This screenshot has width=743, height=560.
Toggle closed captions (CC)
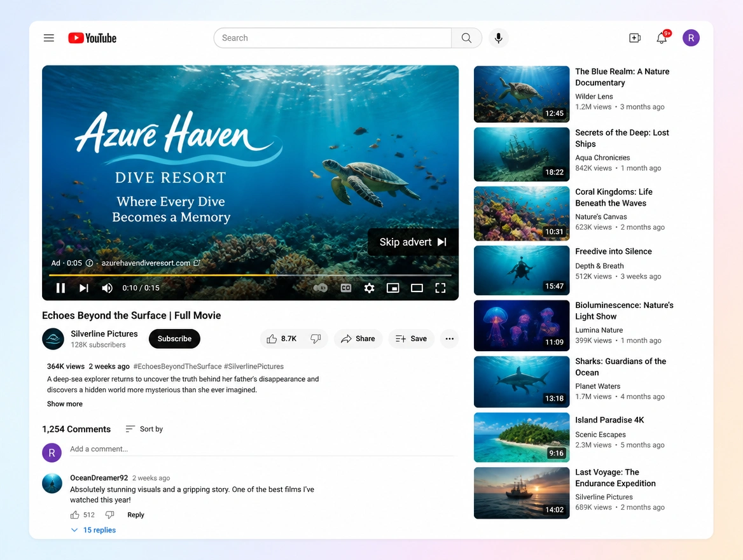pos(346,288)
